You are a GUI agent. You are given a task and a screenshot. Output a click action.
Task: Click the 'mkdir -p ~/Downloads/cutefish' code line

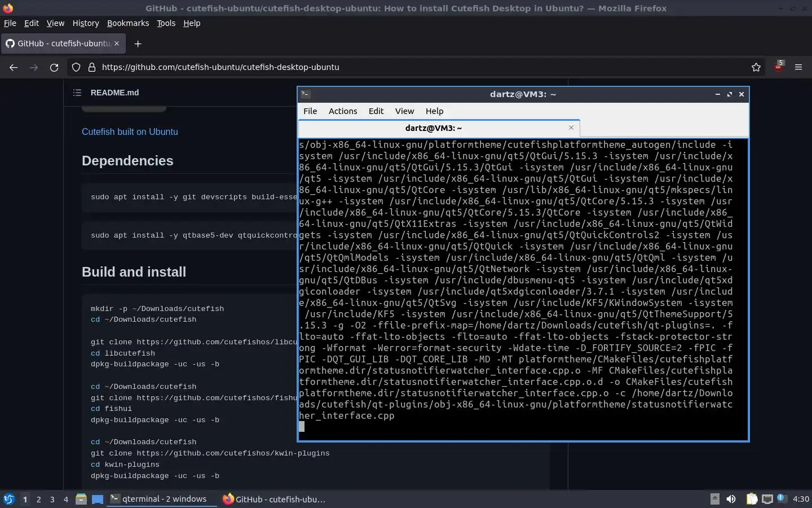click(157, 309)
